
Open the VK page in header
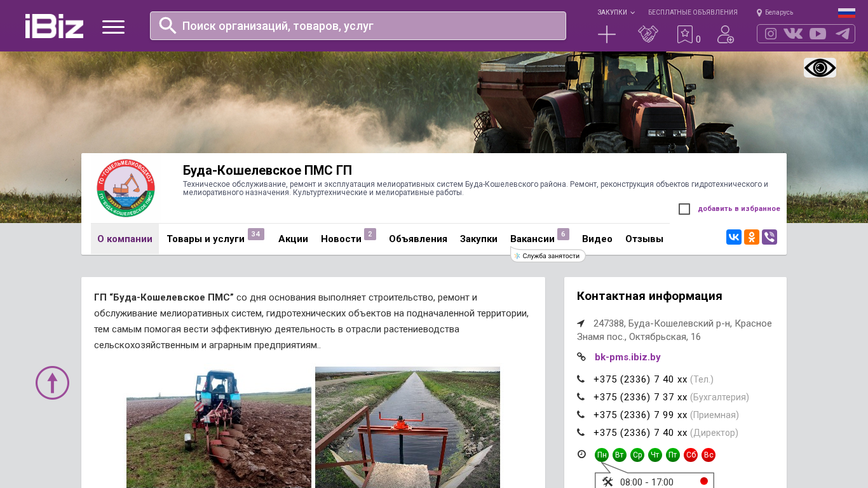tap(793, 34)
